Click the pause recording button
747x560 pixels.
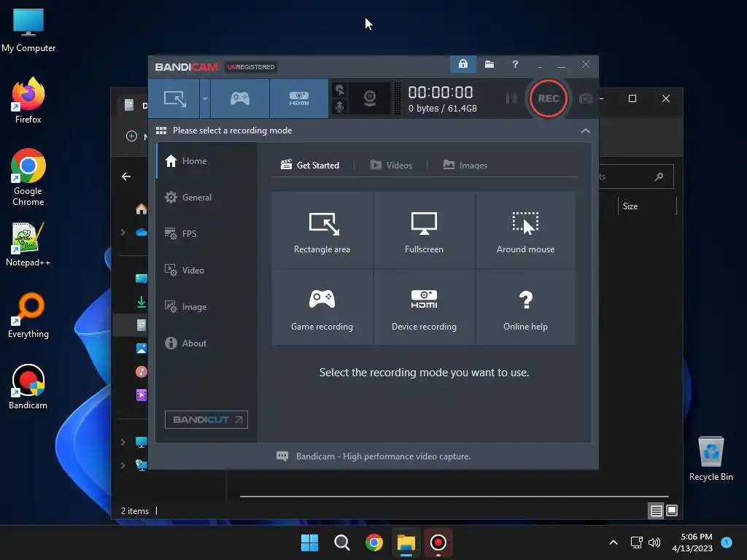pyautogui.click(x=511, y=98)
